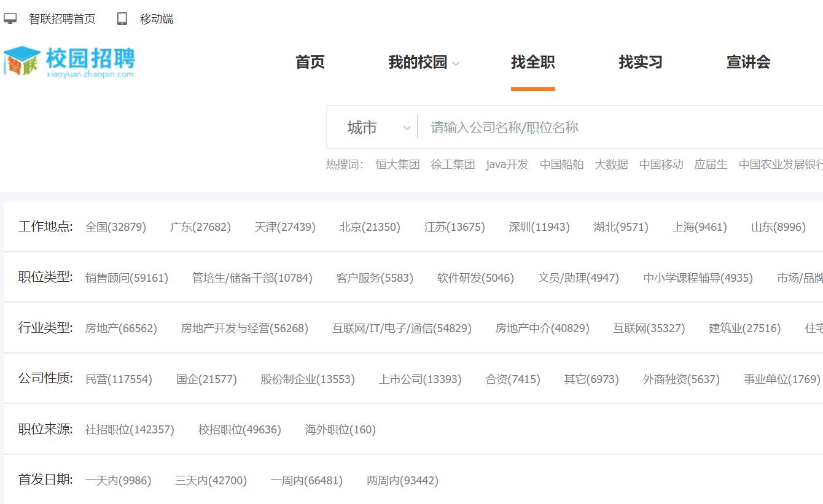Screen dimensions: 823x504
Task: Select the 找全职 menu item
Action: [533, 62]
